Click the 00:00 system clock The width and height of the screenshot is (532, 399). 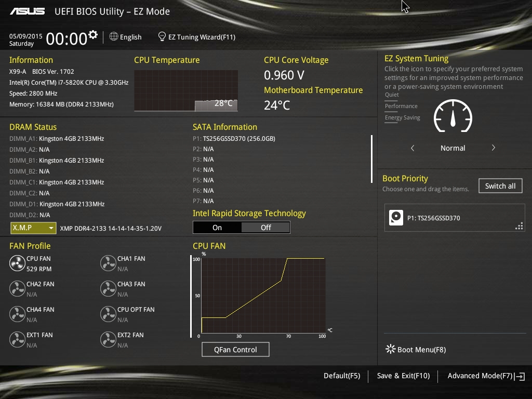point(67,38)
